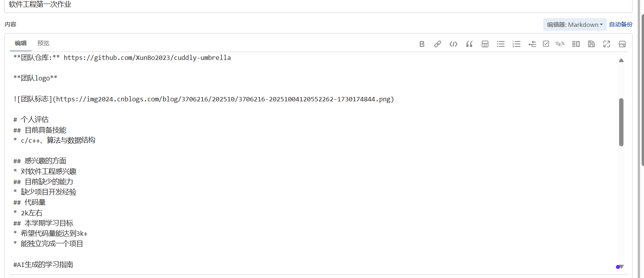Click the scroll up arrow in editor
644x278 pixels.
(621, 60)
